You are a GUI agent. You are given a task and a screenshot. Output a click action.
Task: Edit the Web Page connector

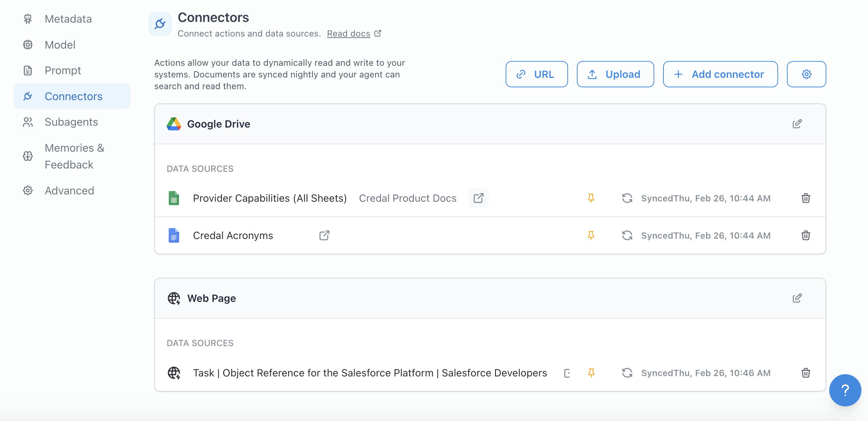click(x=797, y=298)
